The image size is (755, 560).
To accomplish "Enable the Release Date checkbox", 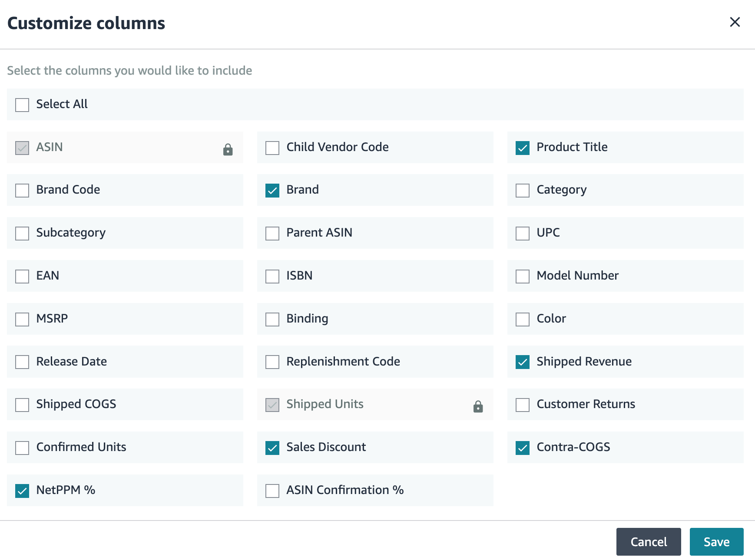I will point(22,362).
